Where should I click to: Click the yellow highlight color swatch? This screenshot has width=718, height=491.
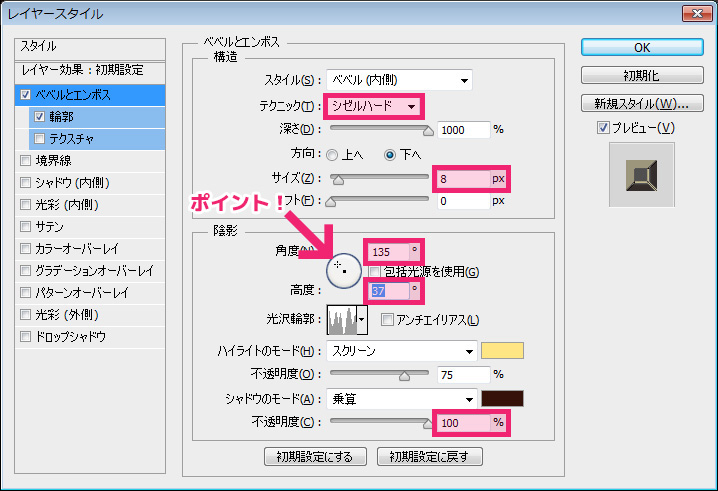point(502,351)
